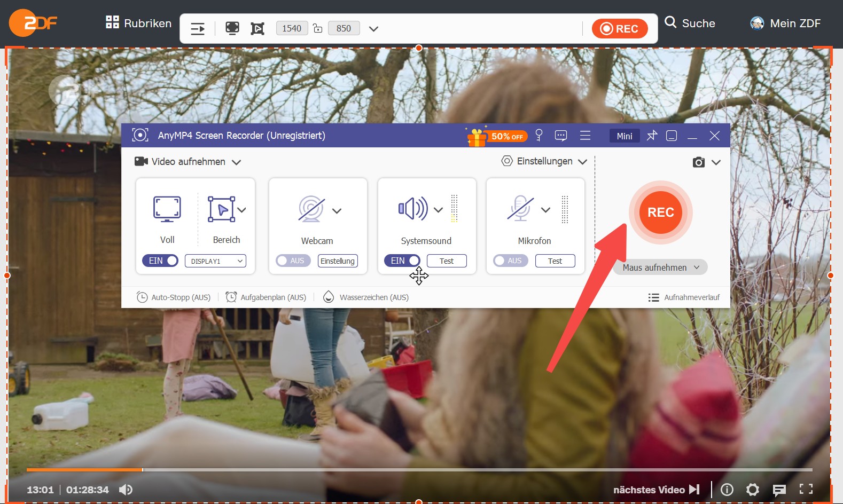The height and width of the screenshot is (504, 843).
Task: Take a screenshot with camera icon
Action: tap(698, 162)
